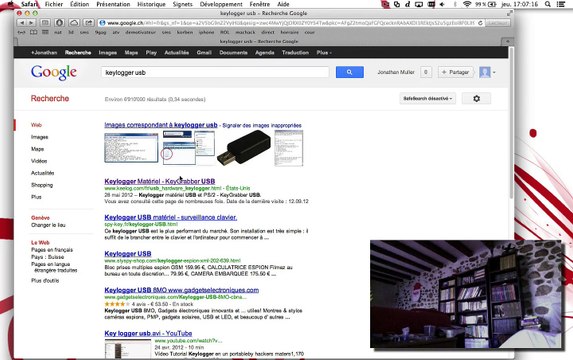This screenshot has height=360, width=573.
Task: Open Notification Center icon in menu bar
Action: pyautogui.click(x=562, y=4)
